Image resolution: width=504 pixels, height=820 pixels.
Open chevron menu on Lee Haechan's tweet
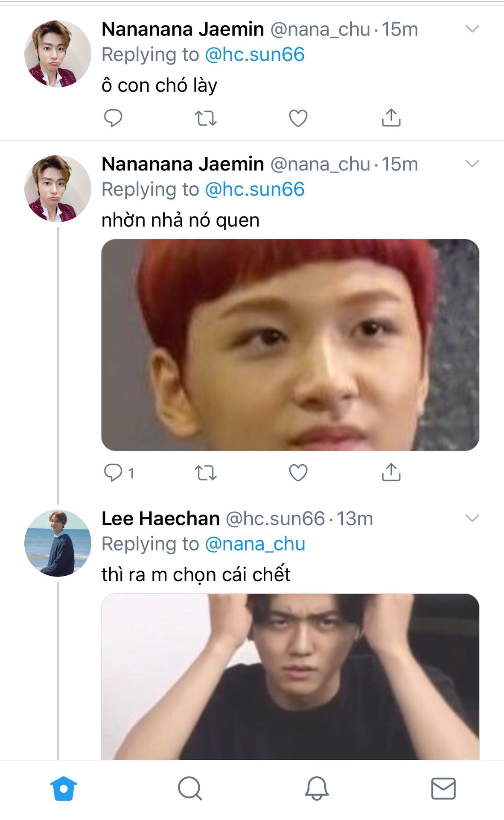point(472,518)
